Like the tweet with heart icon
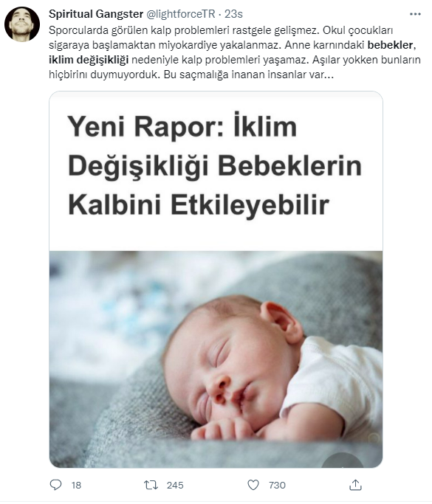 click(253, 485)
